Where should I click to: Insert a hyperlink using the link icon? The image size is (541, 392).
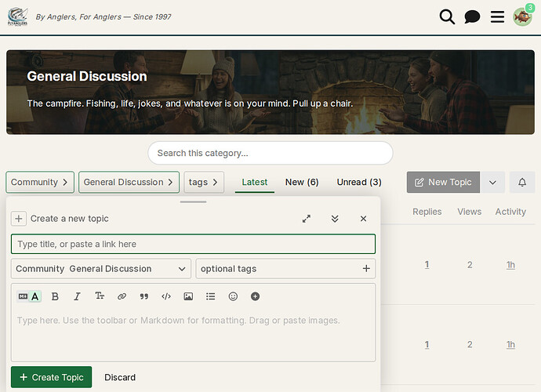click(122, 296)
